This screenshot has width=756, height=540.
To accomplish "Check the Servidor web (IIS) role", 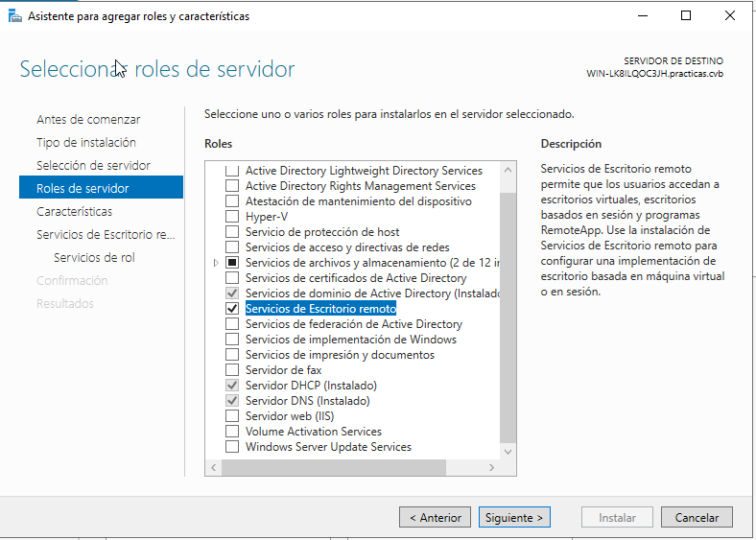I will pyautogui.click(x=232, y=416).
